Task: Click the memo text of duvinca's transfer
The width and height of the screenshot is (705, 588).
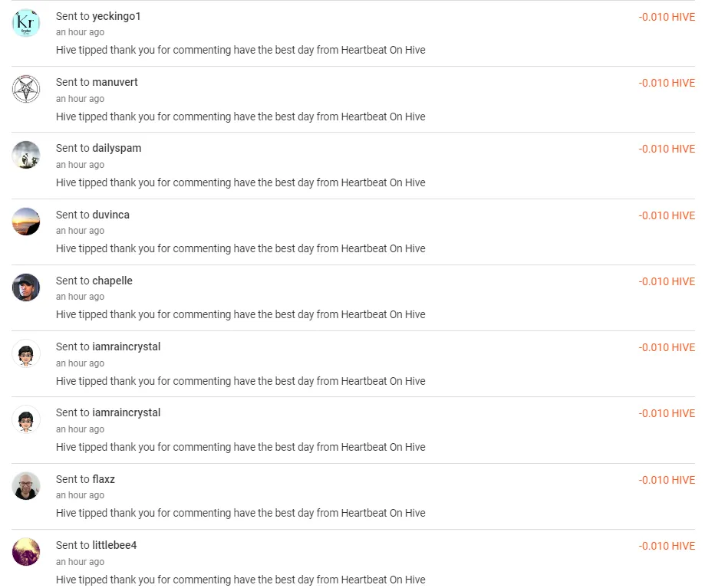Action: (240, 248)
